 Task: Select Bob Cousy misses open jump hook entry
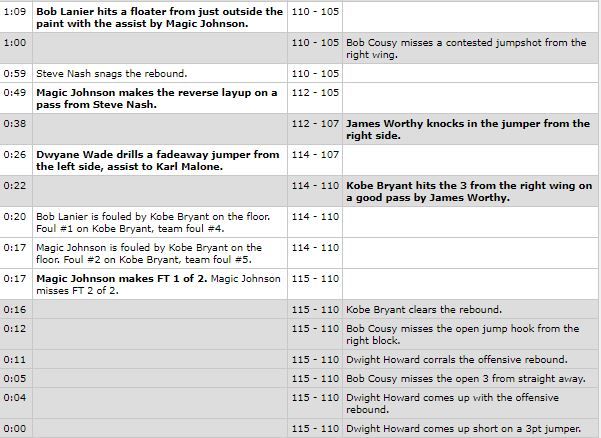(x=463, y=335)
